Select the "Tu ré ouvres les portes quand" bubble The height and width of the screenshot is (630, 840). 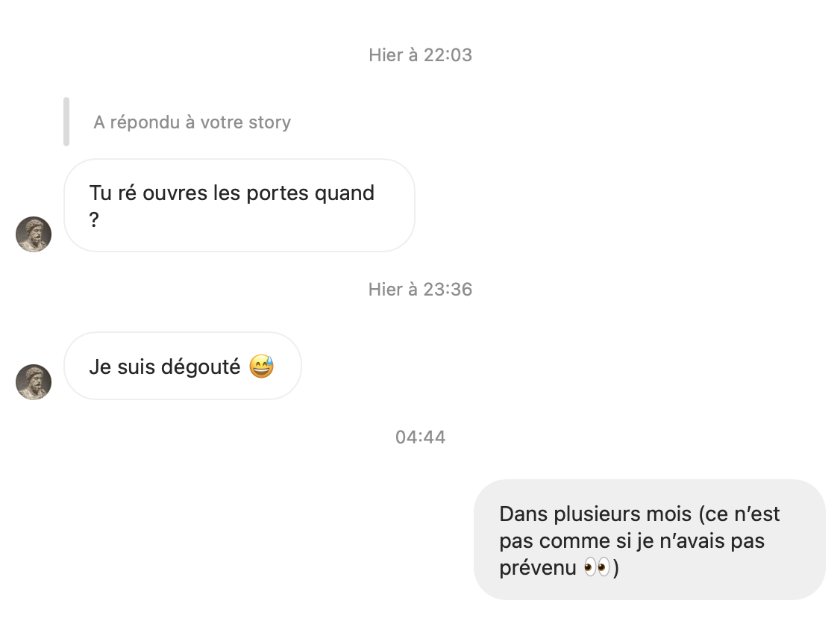pos(239,205)
